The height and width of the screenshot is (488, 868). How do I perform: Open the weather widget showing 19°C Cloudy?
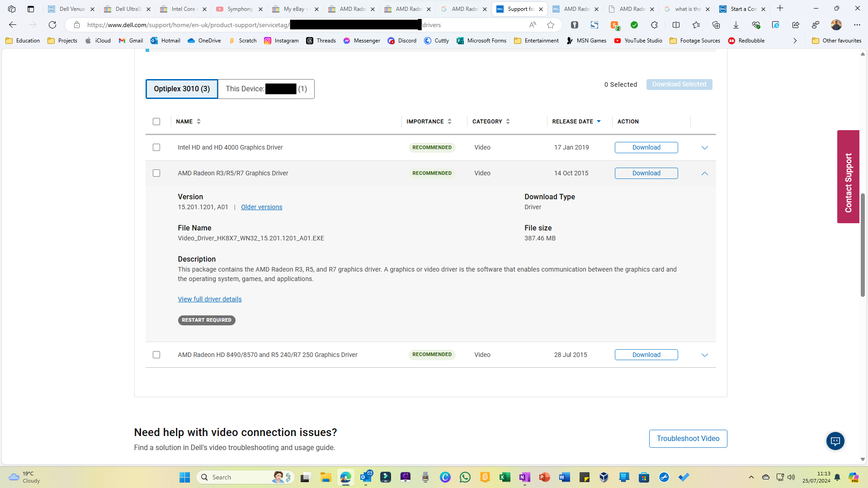point(25,477)
